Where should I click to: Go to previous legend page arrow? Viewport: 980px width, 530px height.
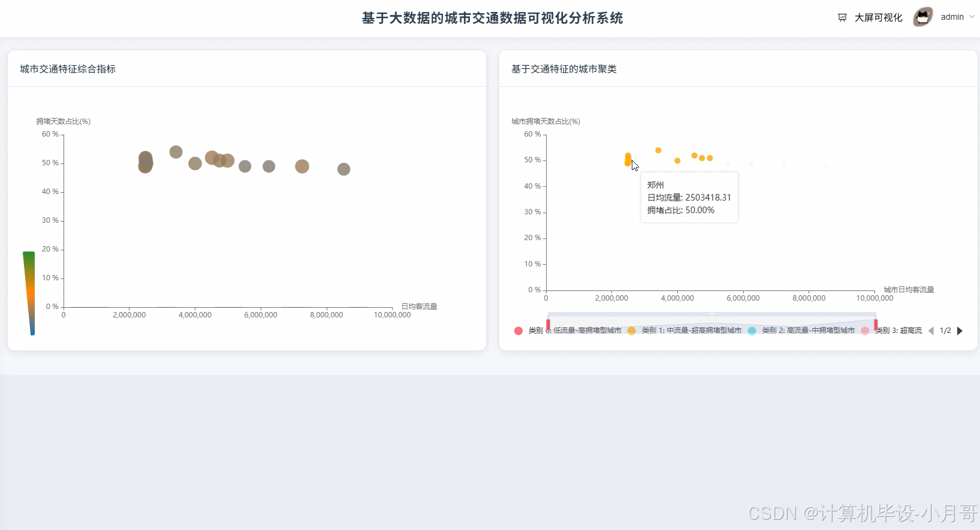click(x=931, y=331)
